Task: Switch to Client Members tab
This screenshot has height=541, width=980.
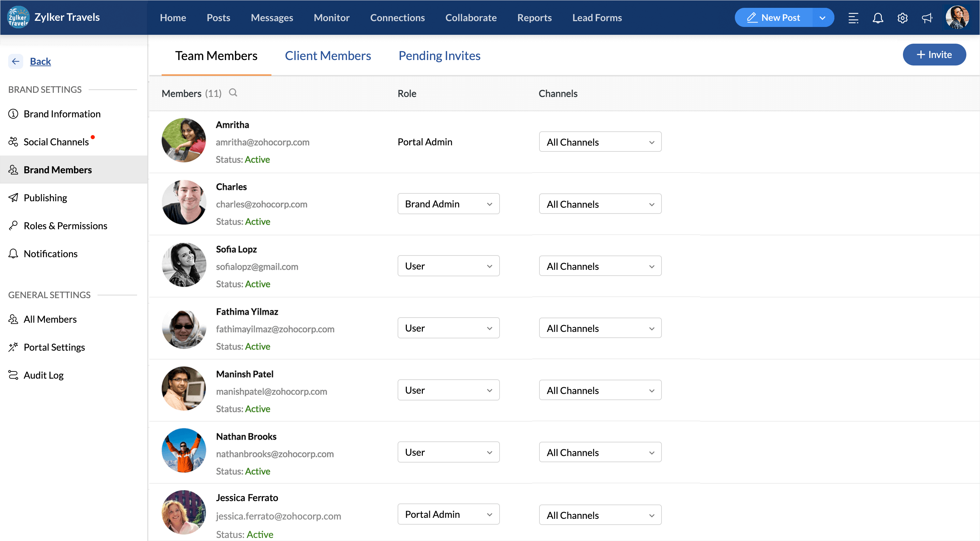Action: [x=328, y=56]
